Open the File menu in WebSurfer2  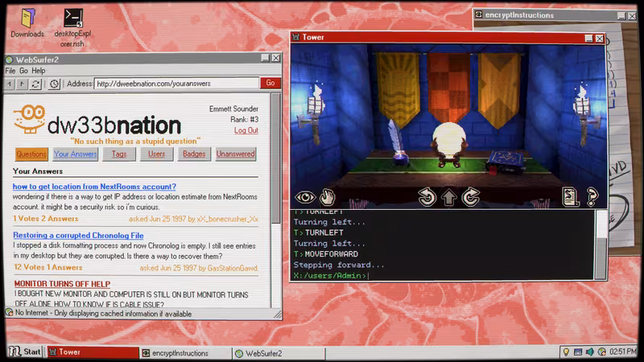(10, 71)
